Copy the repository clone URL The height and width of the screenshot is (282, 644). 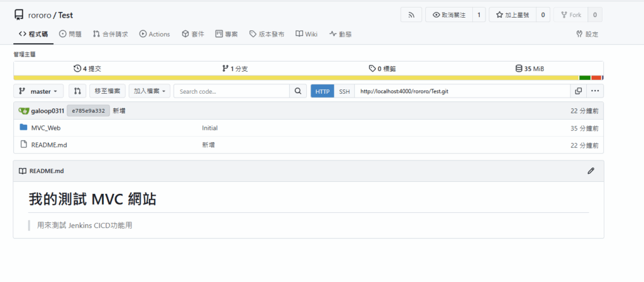[578, 91]
